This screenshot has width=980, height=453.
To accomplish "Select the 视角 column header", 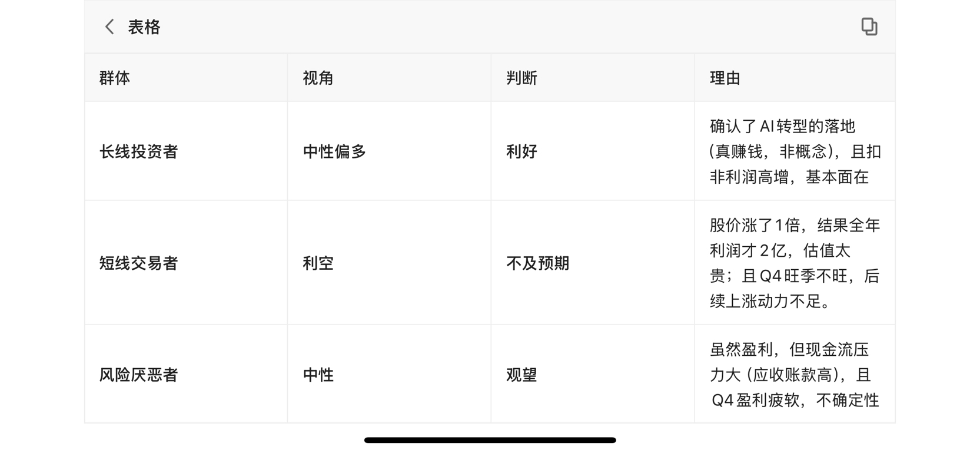I will [318, 78].
